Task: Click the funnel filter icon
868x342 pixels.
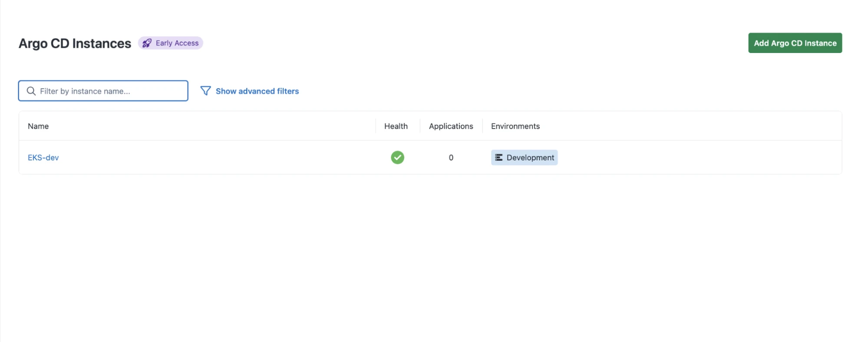Action: click(x=205, y=91)
